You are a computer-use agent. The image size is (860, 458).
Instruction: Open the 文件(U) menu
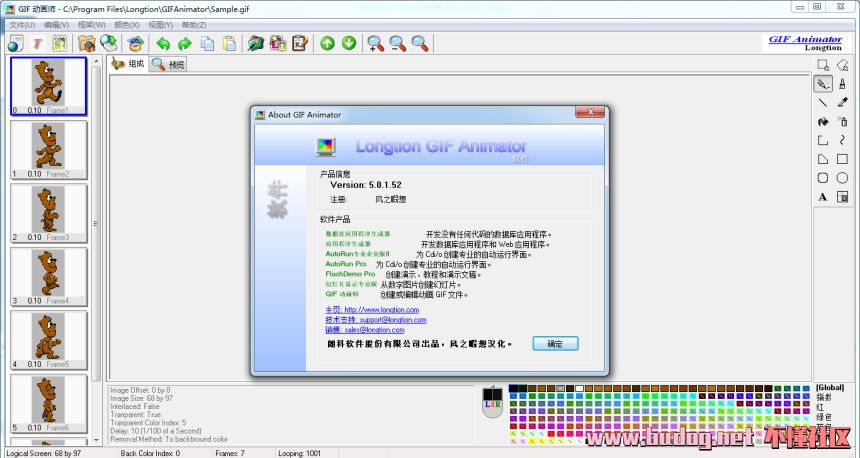(22, 24)
